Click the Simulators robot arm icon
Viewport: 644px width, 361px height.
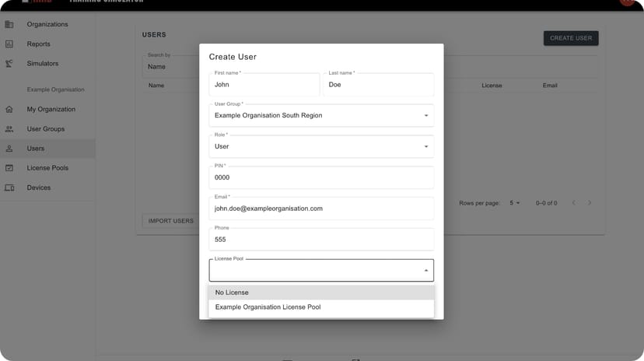click(x=9, y=64)
